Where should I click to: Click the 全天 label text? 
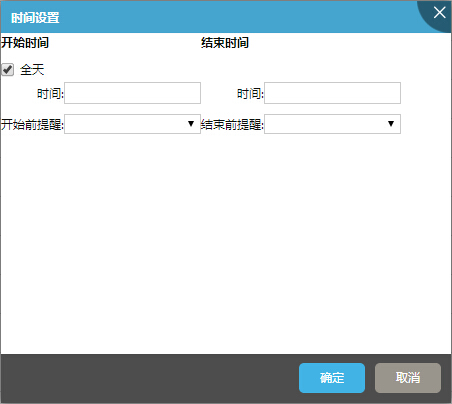[x=32, y=70]
